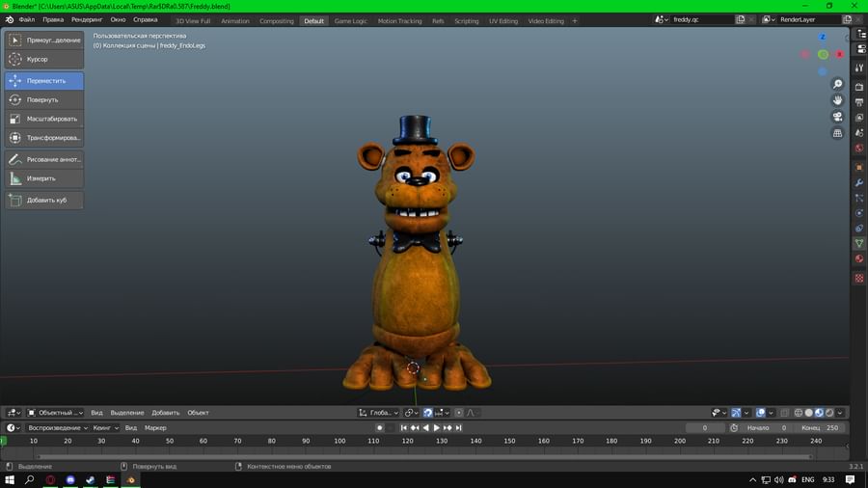Image resolution: width=868 pixels, height=488 pixels.
Task: Open the Правка menu
Action: (53, 19)
